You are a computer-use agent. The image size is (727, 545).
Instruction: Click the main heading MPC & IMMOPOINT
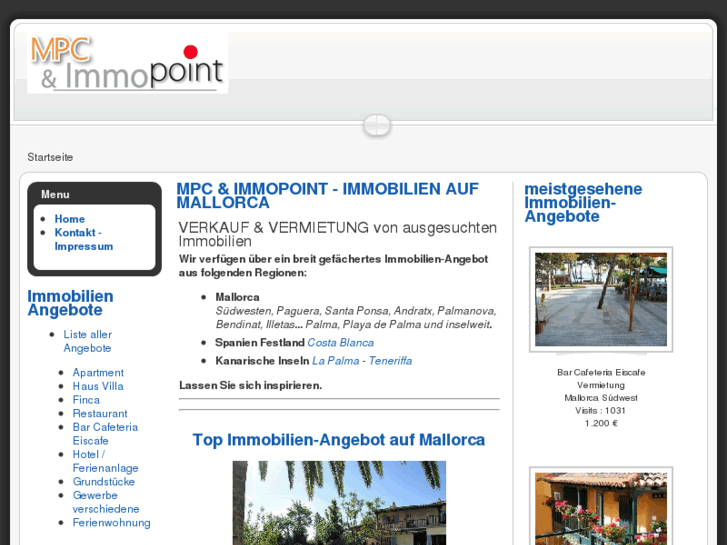(x=327, y=196)
